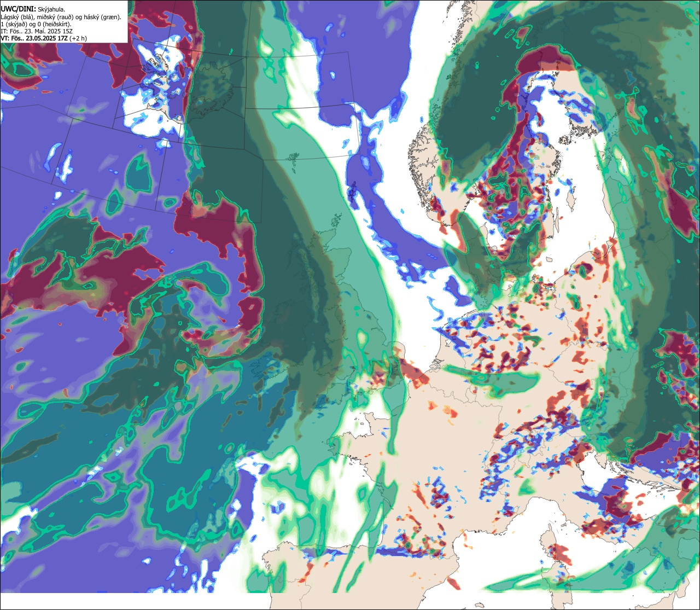Click the 'VT: Fös.. 23.05.2025 17Z (+2 h)' line
Image resolution: width=700 pixels, height=610 pixels.
[44, 38]
